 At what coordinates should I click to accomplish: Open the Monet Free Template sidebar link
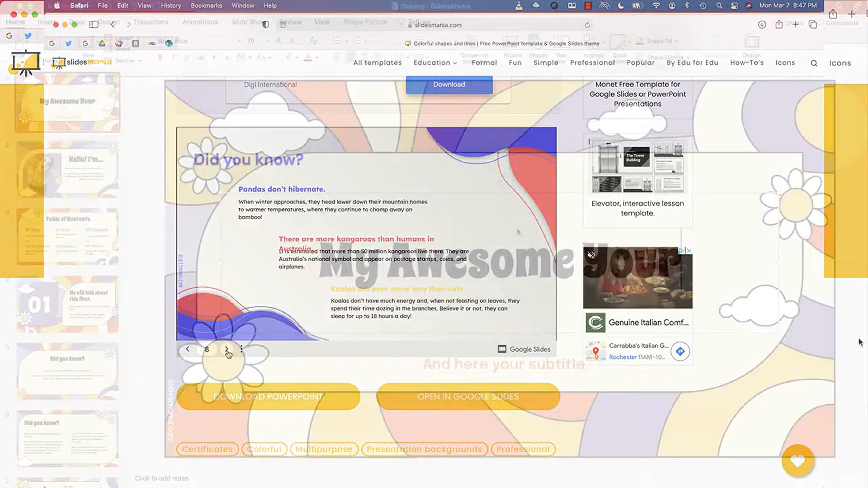pos(637,94)
